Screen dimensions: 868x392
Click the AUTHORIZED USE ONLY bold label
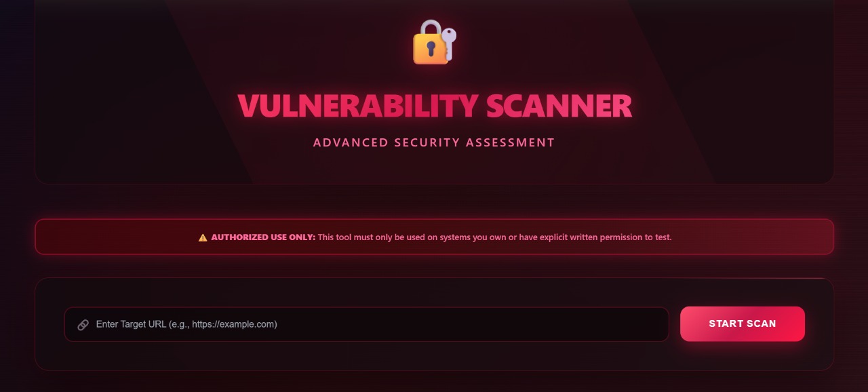(263, 237)
